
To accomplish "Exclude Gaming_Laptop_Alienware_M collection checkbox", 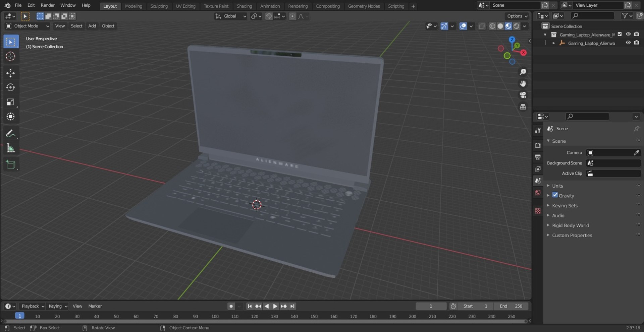I will pyautogui.click(x=620, y=34).
